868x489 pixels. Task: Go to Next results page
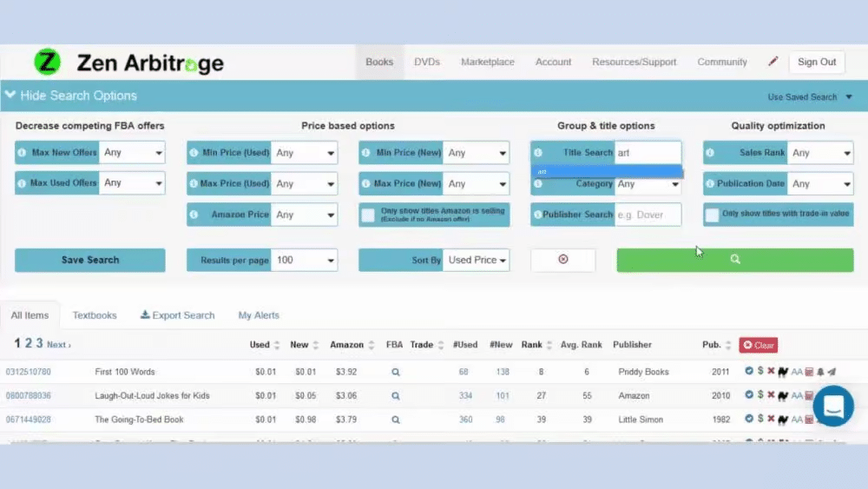coord(58,345)
